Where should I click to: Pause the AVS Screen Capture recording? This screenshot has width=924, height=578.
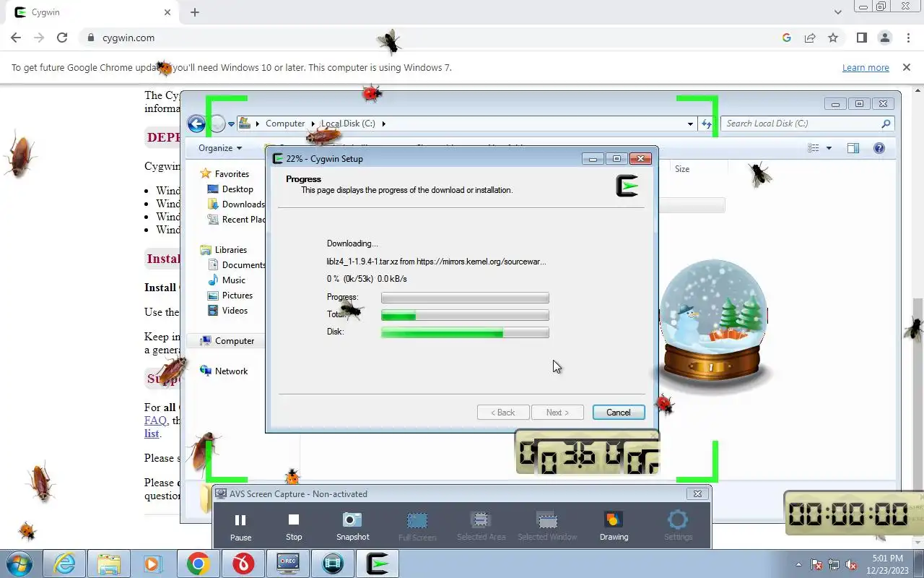pyautogui.click(x=240, y=527)
